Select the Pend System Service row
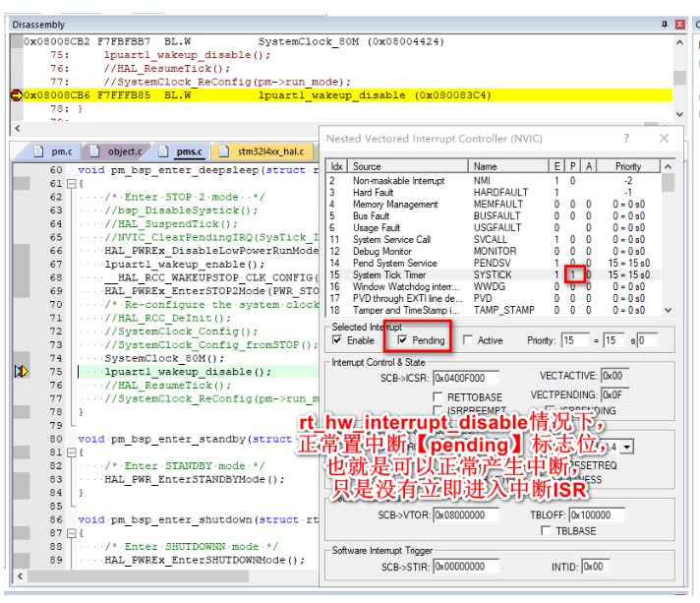 pyautogui.click(x=493, y=263)
